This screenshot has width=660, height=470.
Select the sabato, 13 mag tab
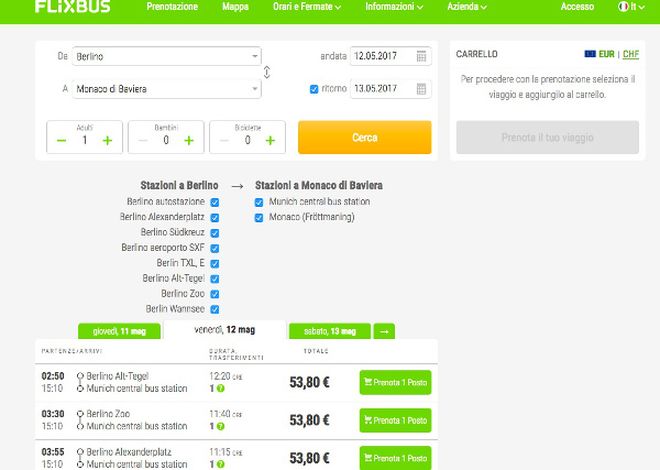tap(330, 331)
